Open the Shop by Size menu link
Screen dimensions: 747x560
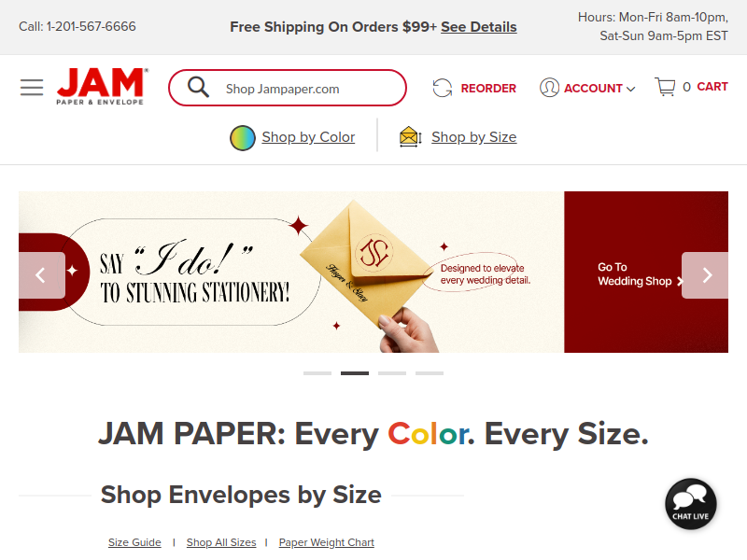pyautogui.click(x=474, y=137)
